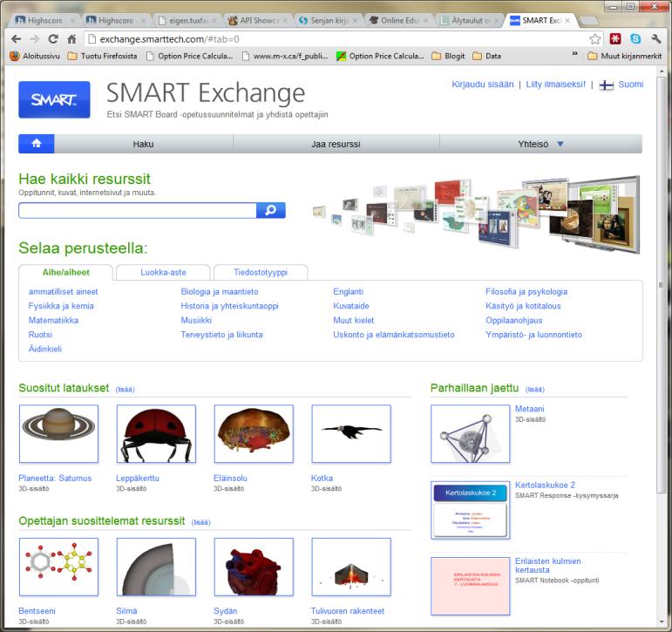Viewport: 672px width, 632px height.
Task: Browse Biologia ja maantieto subject
Action: tap(220, 291)
